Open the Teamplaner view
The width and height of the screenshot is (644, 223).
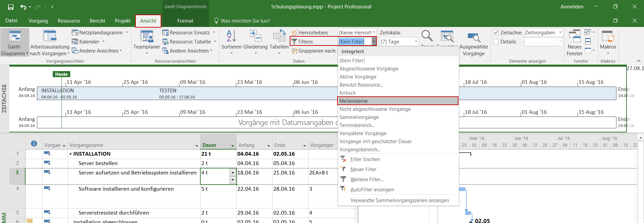click(x=147, y=37)
